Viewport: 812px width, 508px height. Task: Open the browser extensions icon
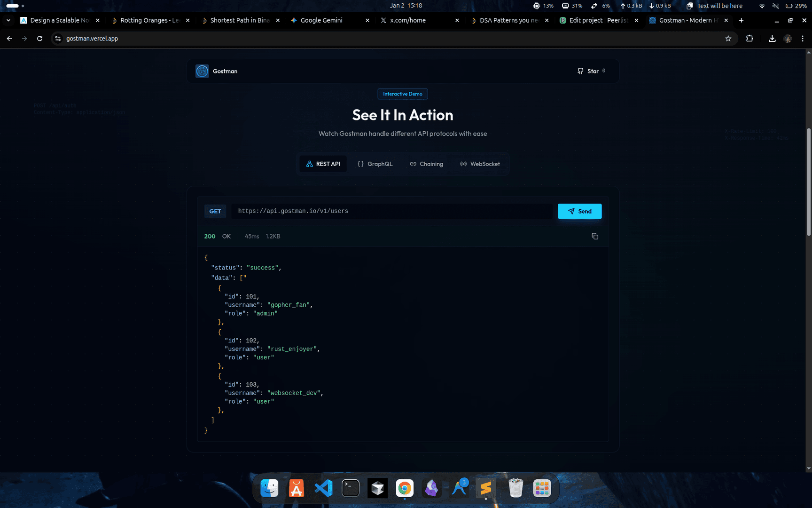750,39
